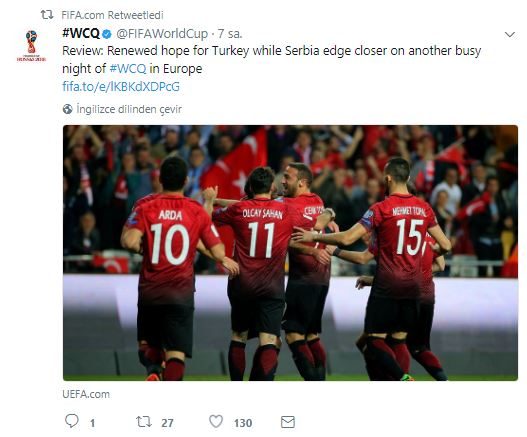The width and height of the screenshot is (527, 437).
Task: Open the Turkey players celebration photo
Action: [290, 253]
